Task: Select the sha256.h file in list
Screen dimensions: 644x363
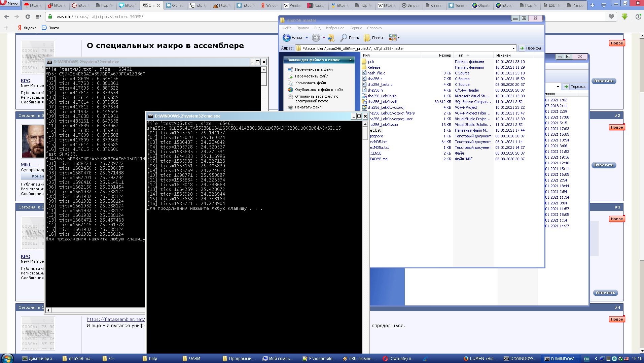Action: click(375, 90)
